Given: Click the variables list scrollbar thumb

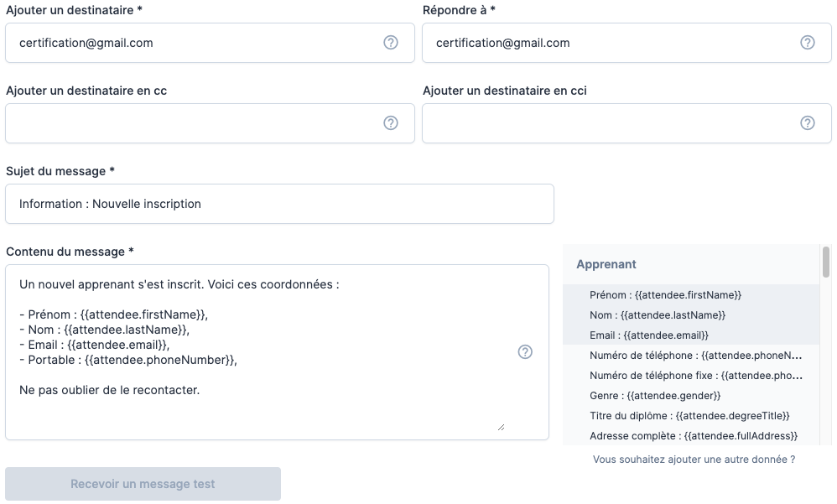Looking at the screenshot, I should 826,262.
